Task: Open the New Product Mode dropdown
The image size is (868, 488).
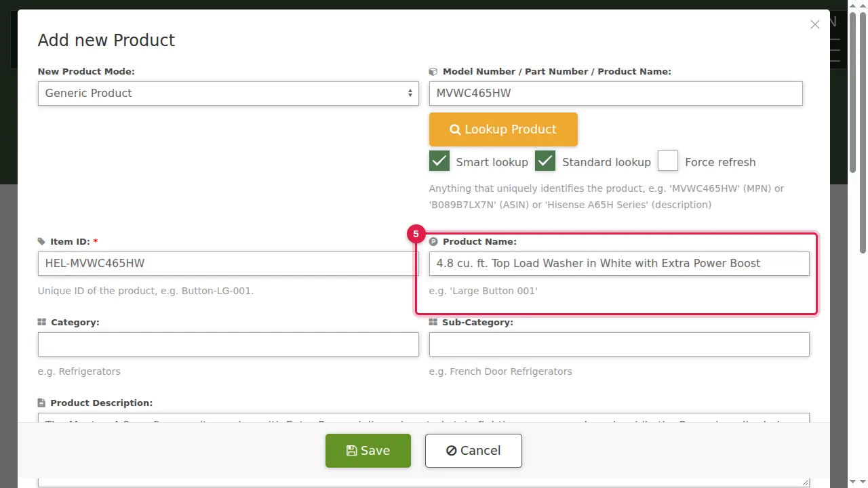Action: click(x=228, y=94)
